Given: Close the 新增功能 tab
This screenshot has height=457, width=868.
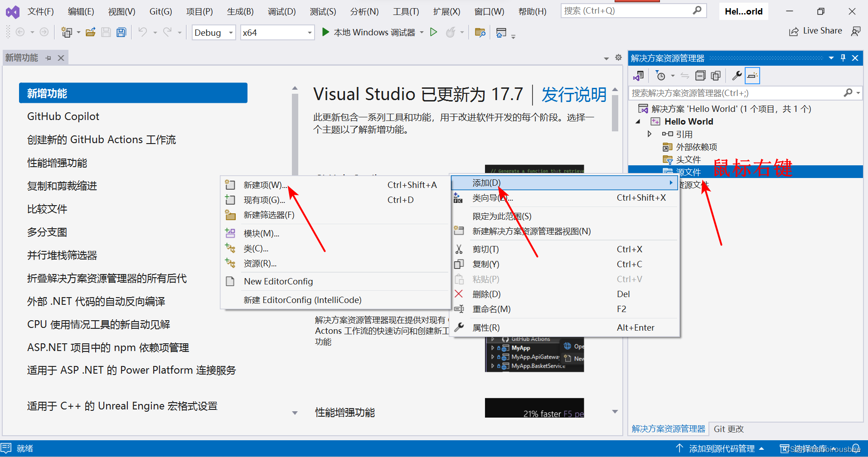Looking at the screenshot, I should (x=61, y=58).
